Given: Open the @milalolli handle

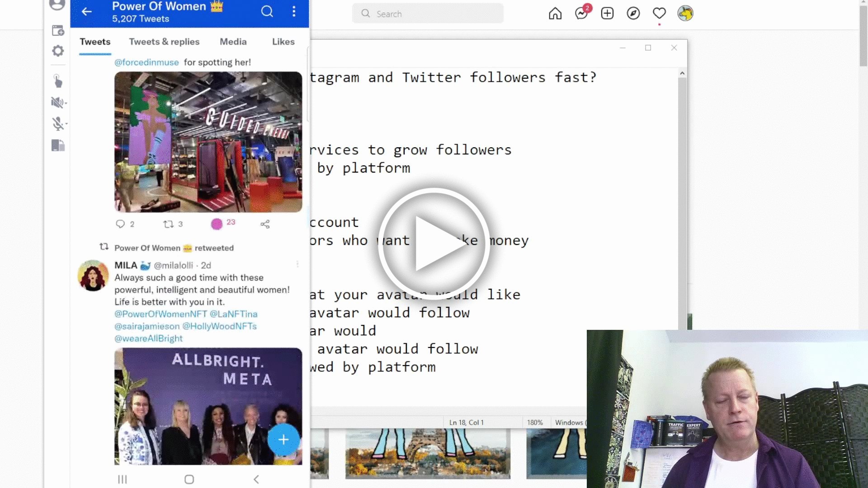Looking at the screenshot, I should 173,265.
